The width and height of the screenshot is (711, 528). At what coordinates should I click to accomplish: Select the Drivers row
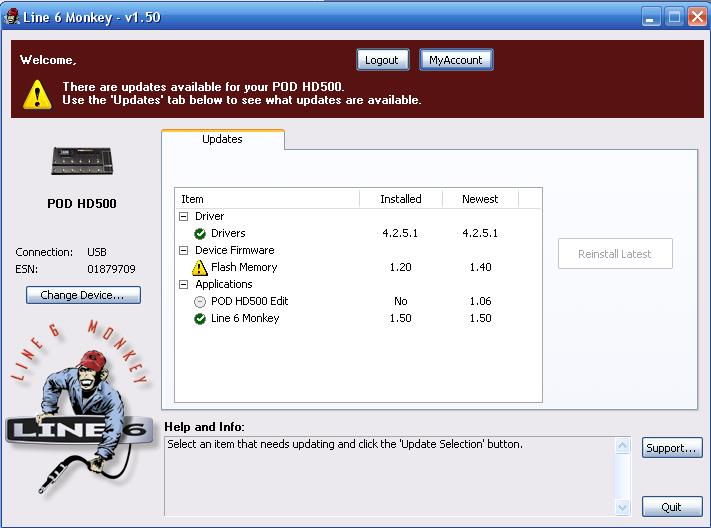coord(358,234)
